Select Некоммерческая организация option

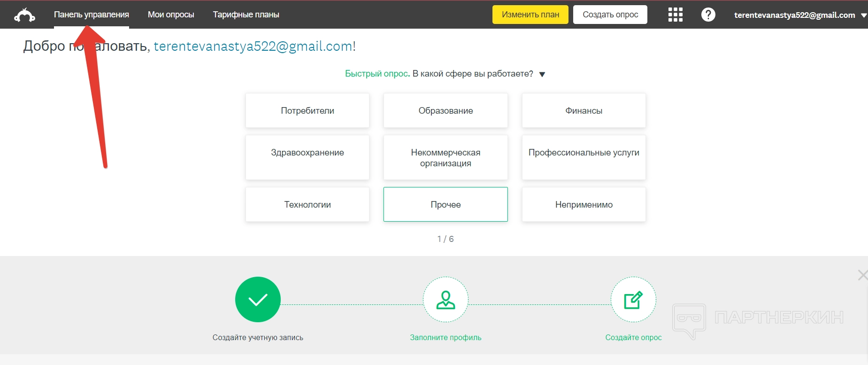click(x=446, y=157)
